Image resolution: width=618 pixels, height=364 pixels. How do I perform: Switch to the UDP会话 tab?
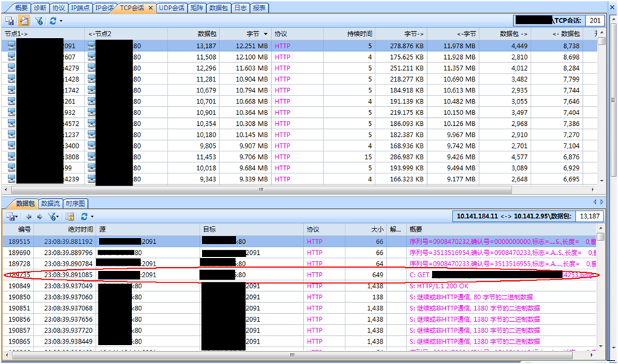(172, 7)
